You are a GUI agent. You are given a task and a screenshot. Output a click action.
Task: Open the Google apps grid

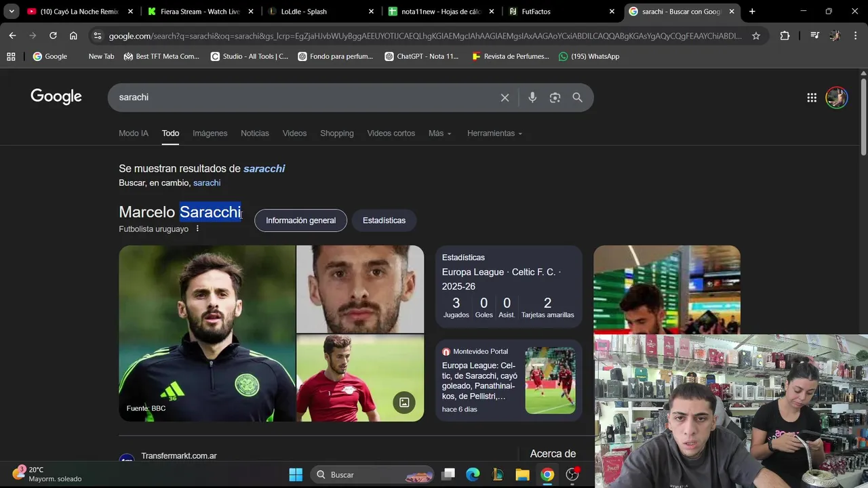click(x=812, y=98)
